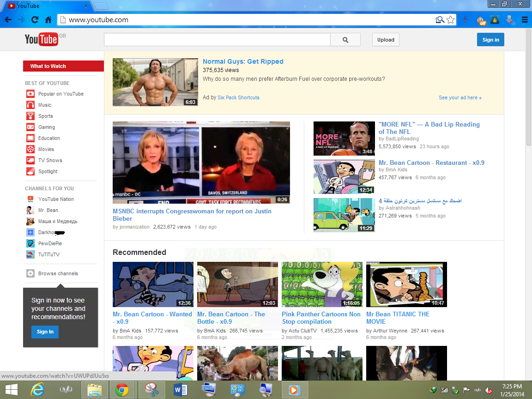
Task: Play the MORE NFL video thumbnail
Action: point(344,139)
